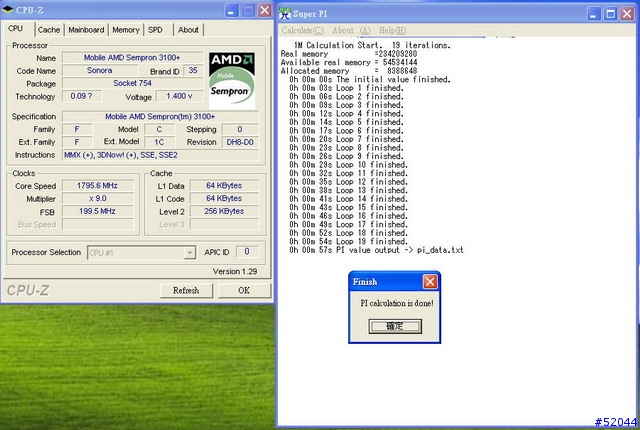The image size is (640, 430).
Task: Click the Refresh button in CPU-Z
Action: click(x=186, y=290)
